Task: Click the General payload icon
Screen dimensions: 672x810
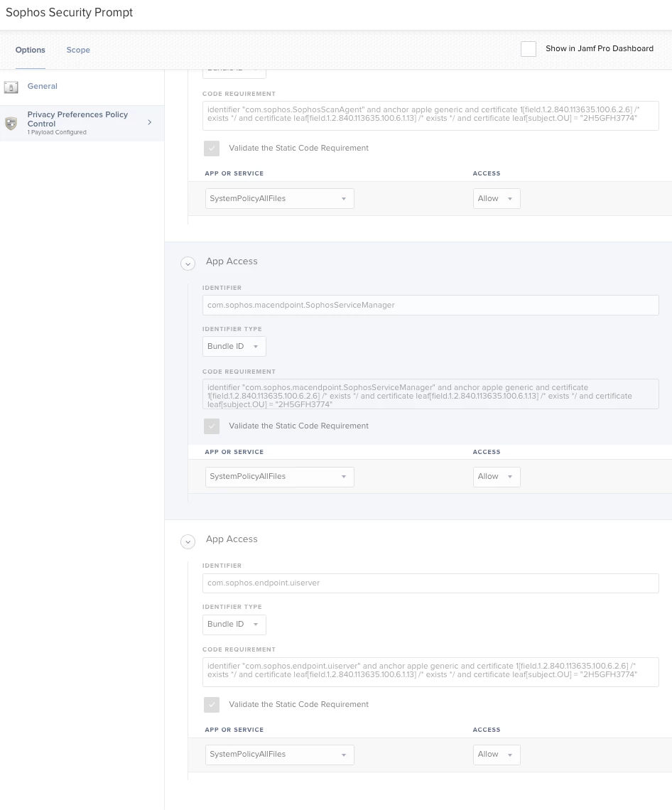Action: (x=11, y=87)
